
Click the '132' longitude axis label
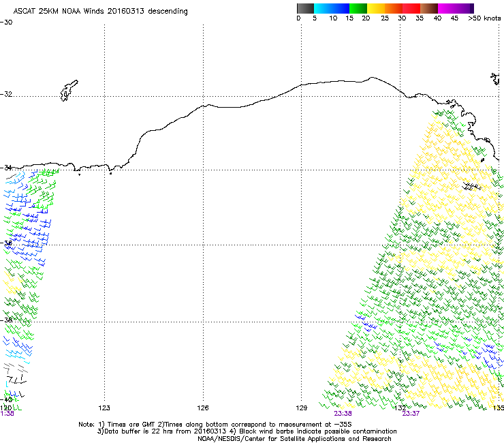click(x=400, y=408)
